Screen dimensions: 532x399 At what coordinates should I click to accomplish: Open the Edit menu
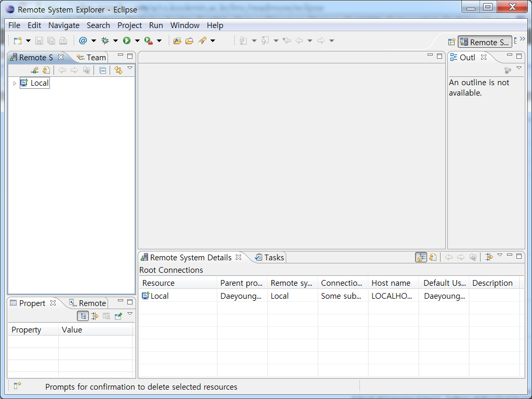[x=34, y=25]
